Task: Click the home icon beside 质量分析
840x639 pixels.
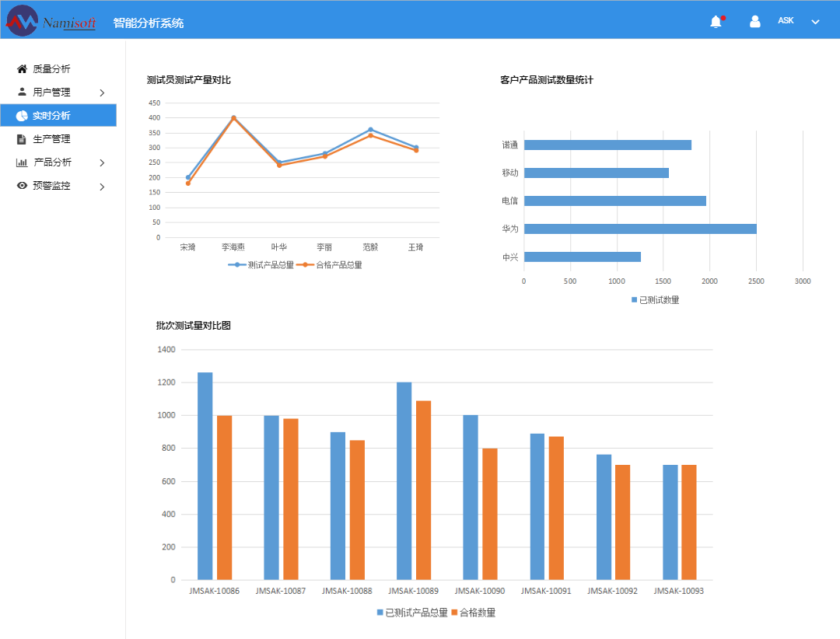Action: coord(22,69)
